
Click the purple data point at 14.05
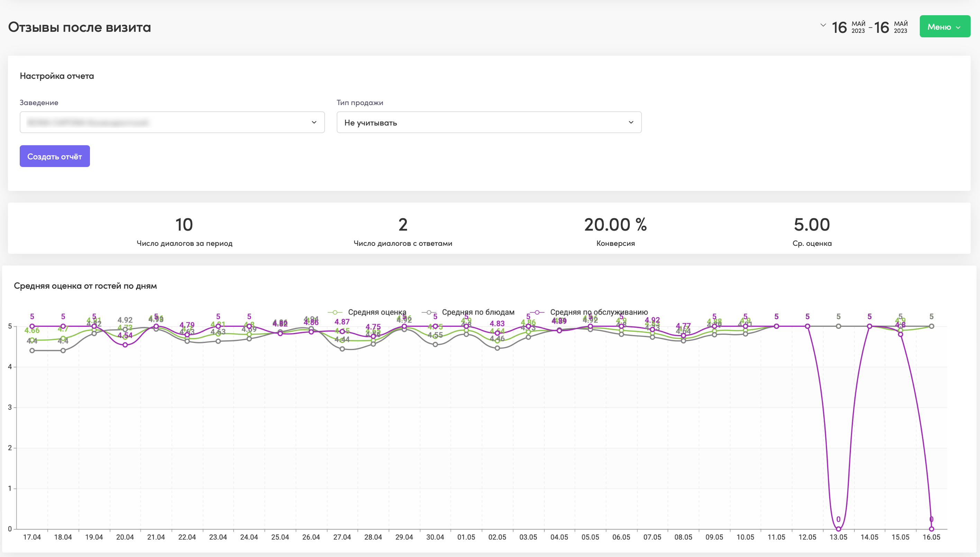pyautogui.click(x=869, y=326)
